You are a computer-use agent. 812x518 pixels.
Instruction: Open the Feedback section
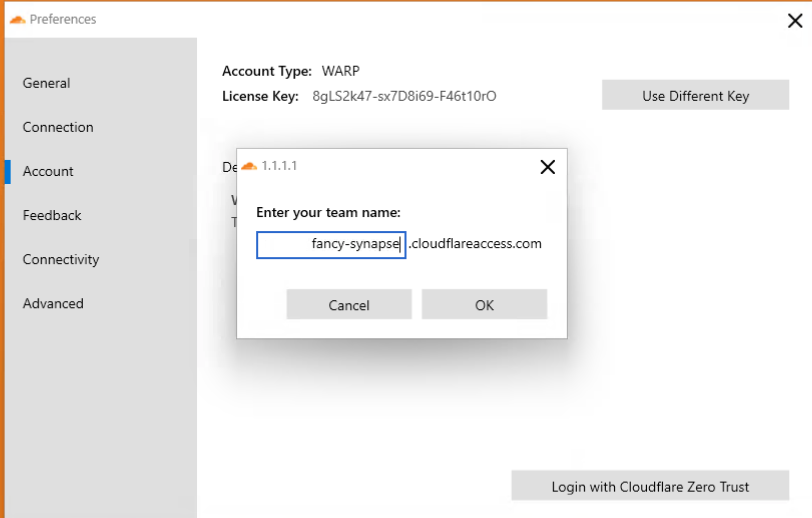tap(52, 215)
